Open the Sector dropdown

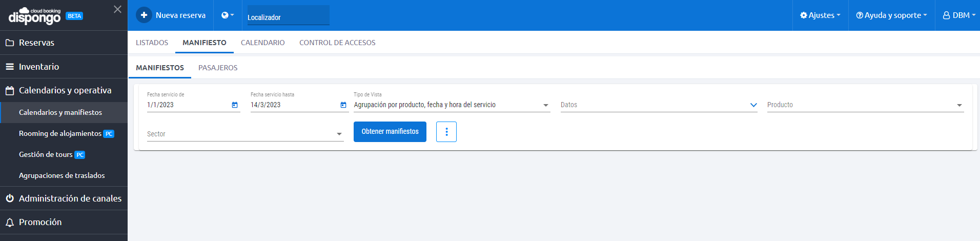coord(245,134)
